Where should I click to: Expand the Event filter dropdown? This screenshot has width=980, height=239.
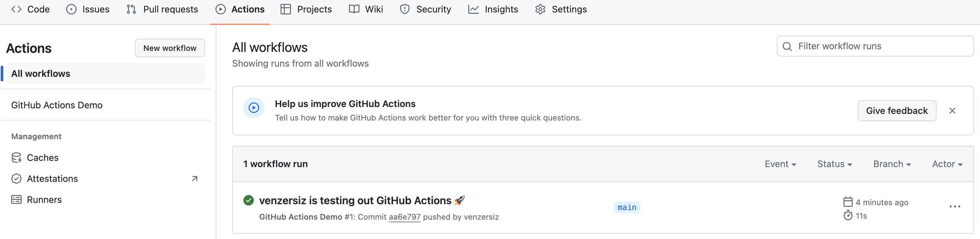(x=780, y=164)
